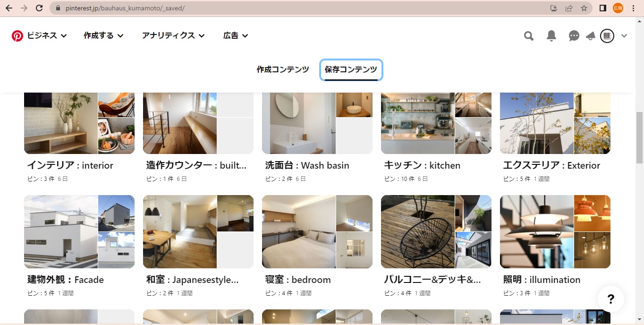Click the butterfly chair thumbnail in interior board

click(x=116, y=105)
